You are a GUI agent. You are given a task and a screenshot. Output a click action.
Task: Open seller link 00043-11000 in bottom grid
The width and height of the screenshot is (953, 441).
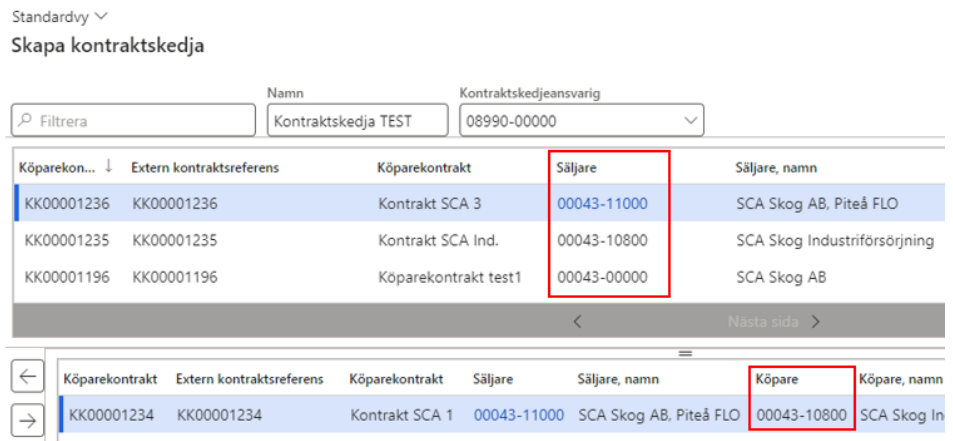click(519, 415)
